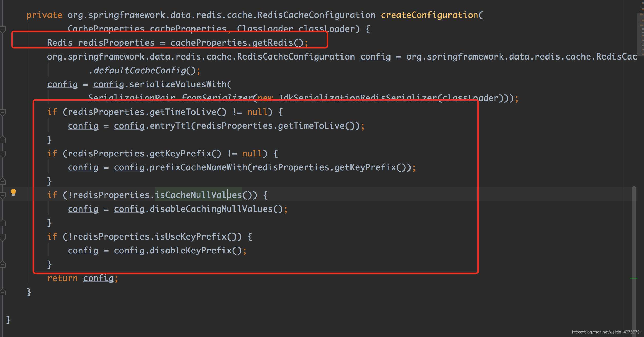Click the green marker on the error stripe
The width and height of the screenshot is (644, 337).
click(634, 278)
